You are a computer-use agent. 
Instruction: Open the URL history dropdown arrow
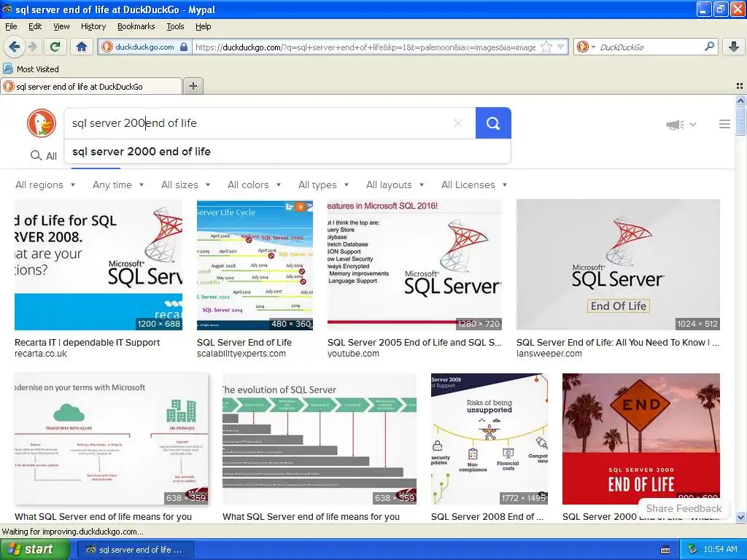coord(561,47)
